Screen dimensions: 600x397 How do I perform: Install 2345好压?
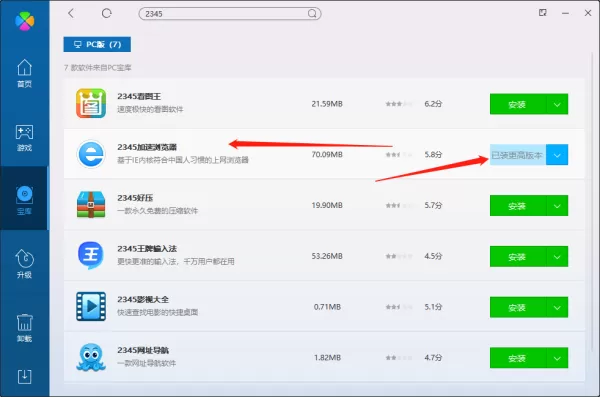[x=518, y=206]
